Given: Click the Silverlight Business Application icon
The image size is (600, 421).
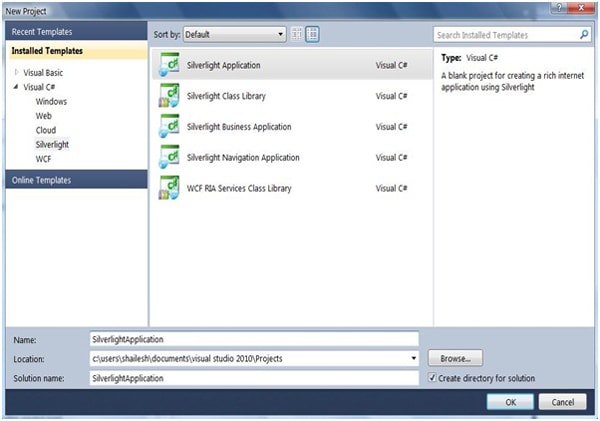Looking at the screenshot, I should pos(169,127).
